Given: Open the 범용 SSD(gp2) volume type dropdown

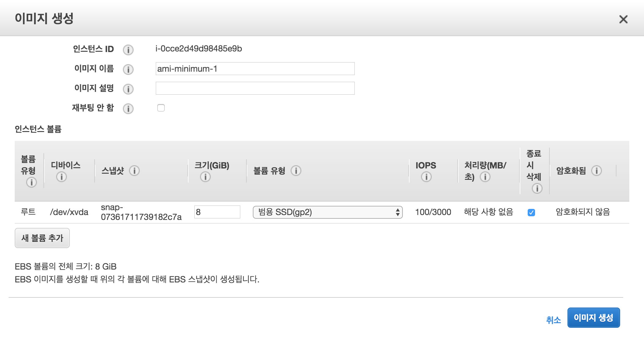Looking at the screenshot, I should 328,212.
